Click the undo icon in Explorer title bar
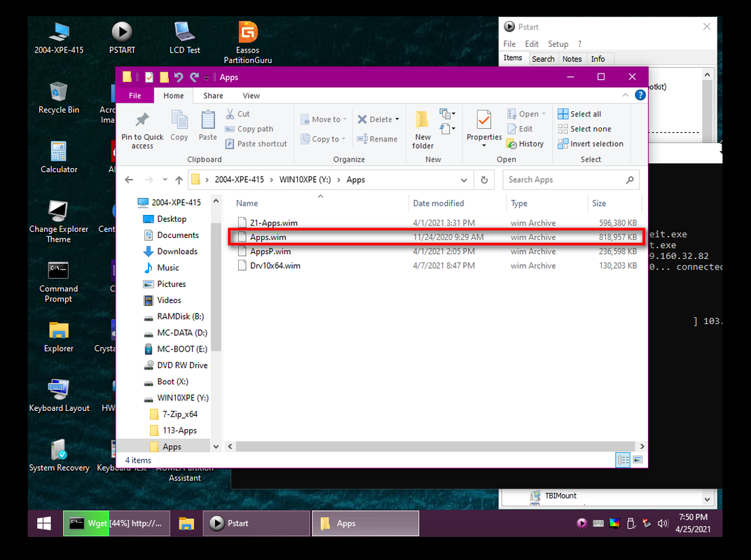The width and height of the screenshot is (751, 560). pos(179,77)
